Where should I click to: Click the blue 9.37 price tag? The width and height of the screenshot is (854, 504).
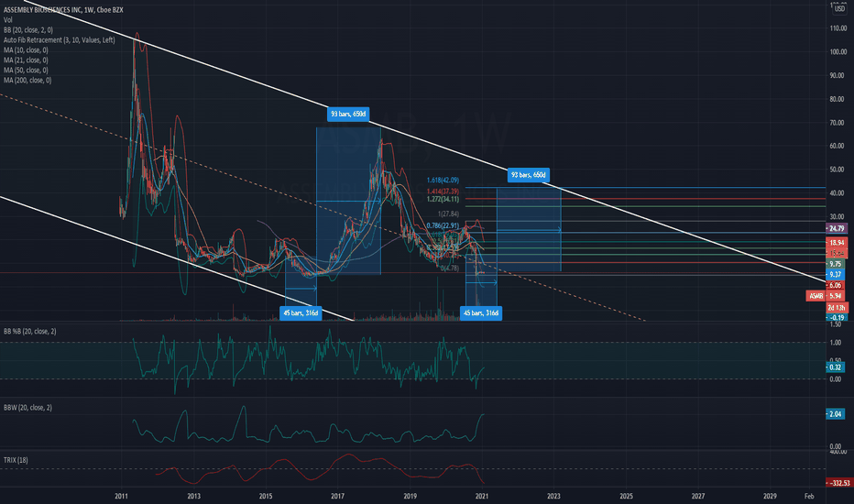836,275
